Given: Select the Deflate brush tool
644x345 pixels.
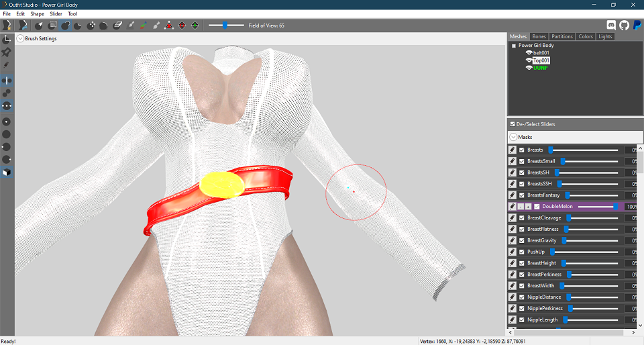Looking at the screenshot, I should [78, 26].
